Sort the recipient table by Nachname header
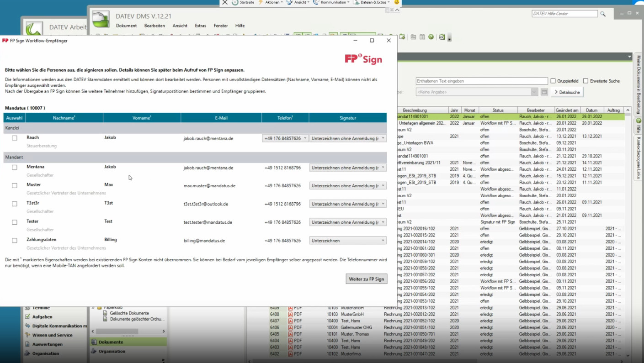The image size is (644, 363). coord(64,118)
